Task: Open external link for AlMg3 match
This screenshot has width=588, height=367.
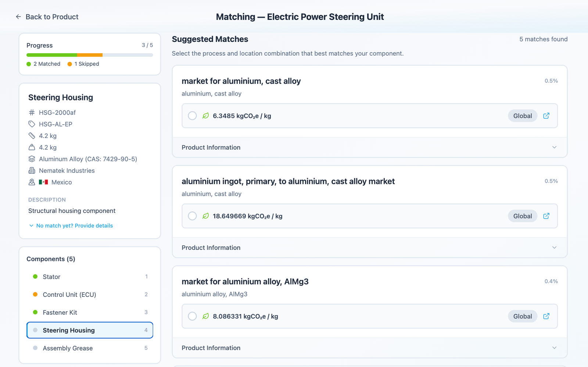Action: [546, 316]
